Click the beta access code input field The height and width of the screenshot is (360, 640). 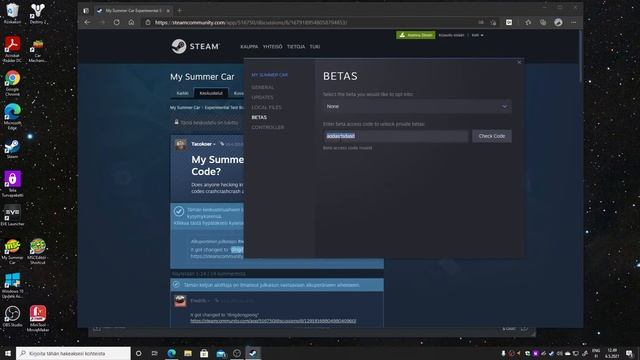coord(396,136)
